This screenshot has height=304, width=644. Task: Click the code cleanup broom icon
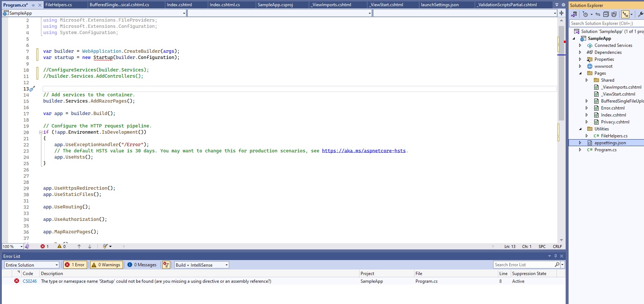click(x=105, y=246)
